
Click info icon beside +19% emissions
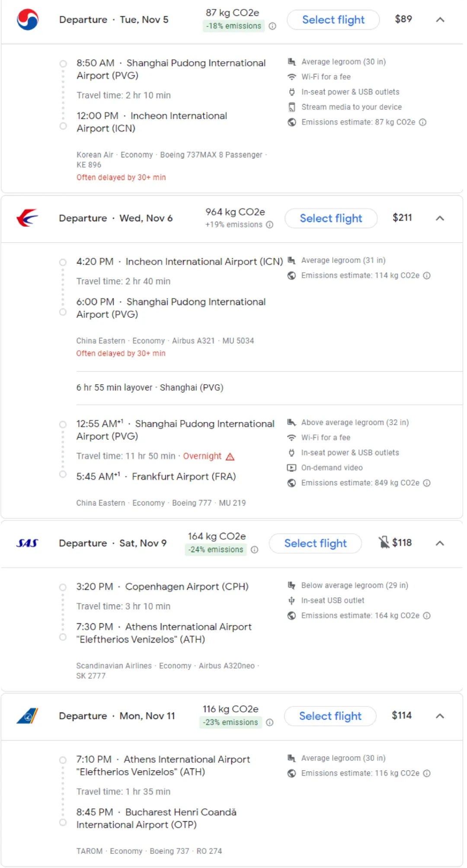tap(269, 224)
